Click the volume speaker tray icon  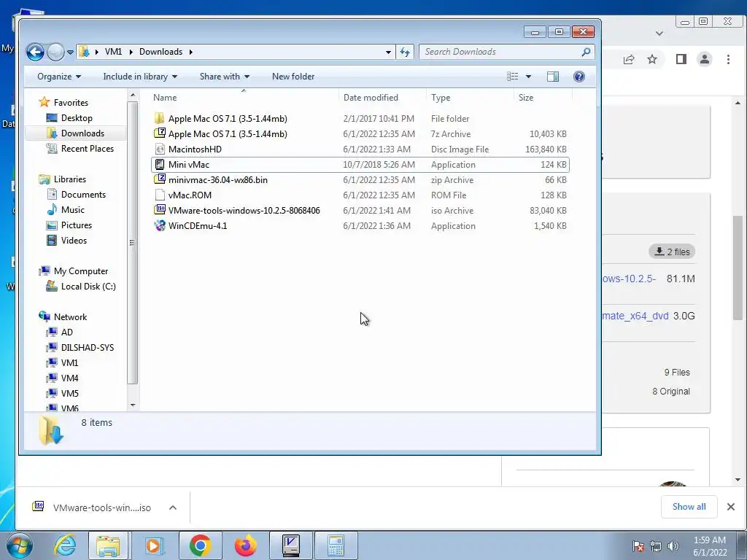(x=673, y=546)
